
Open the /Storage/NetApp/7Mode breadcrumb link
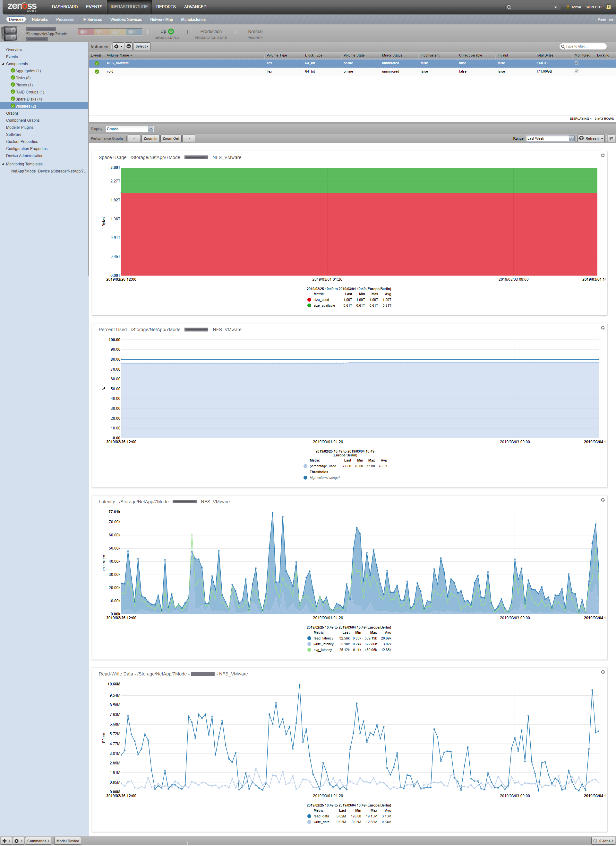(x=46, y=34)
